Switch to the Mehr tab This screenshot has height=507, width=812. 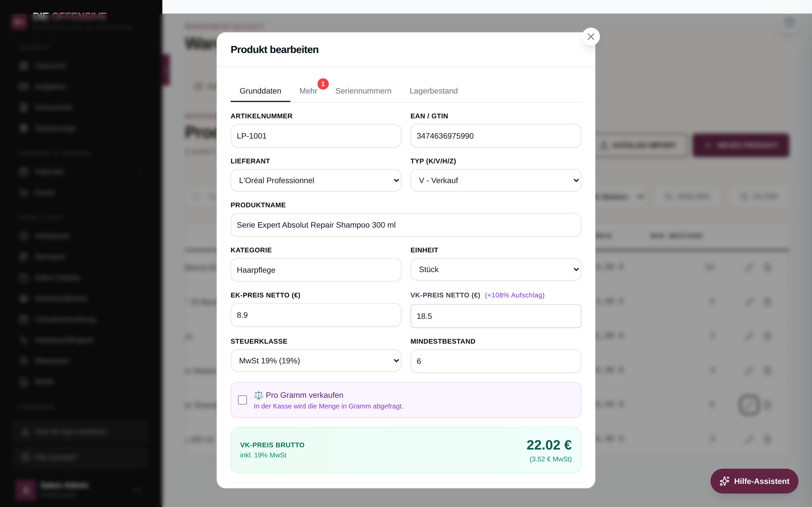click(308, 91)
